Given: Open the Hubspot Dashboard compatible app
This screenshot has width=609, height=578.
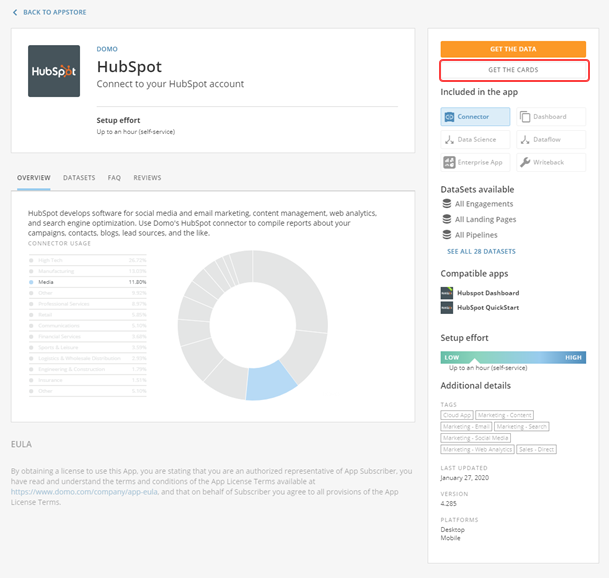Looking at the screenshot, I should (x=488, y=293).
